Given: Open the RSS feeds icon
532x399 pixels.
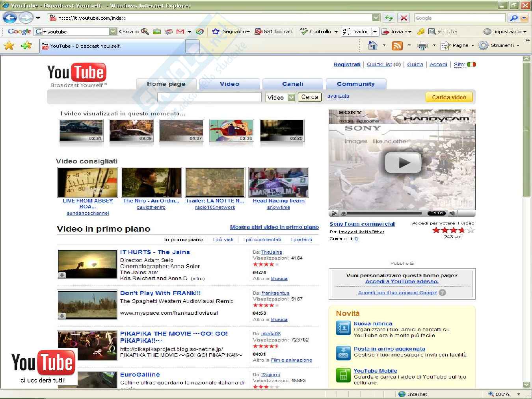Looking at the screenshot, I should [397, 46].
